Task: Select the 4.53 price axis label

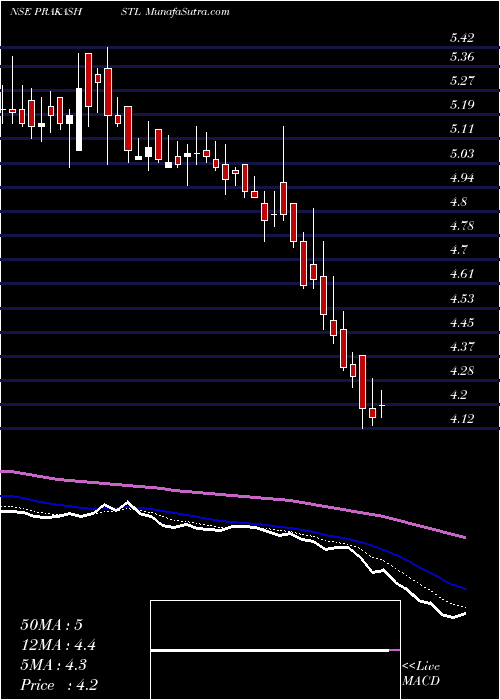Action: [462, 298]
